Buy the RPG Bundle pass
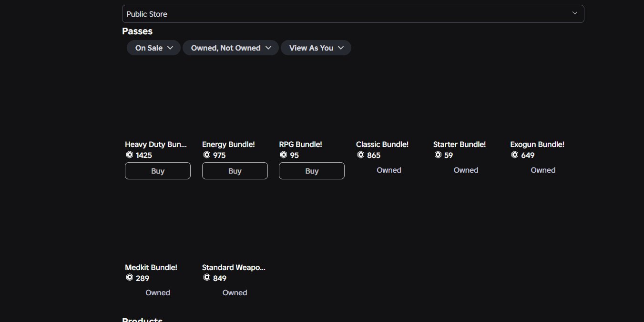This screenshot has width=644, height=322. point(312,171)
